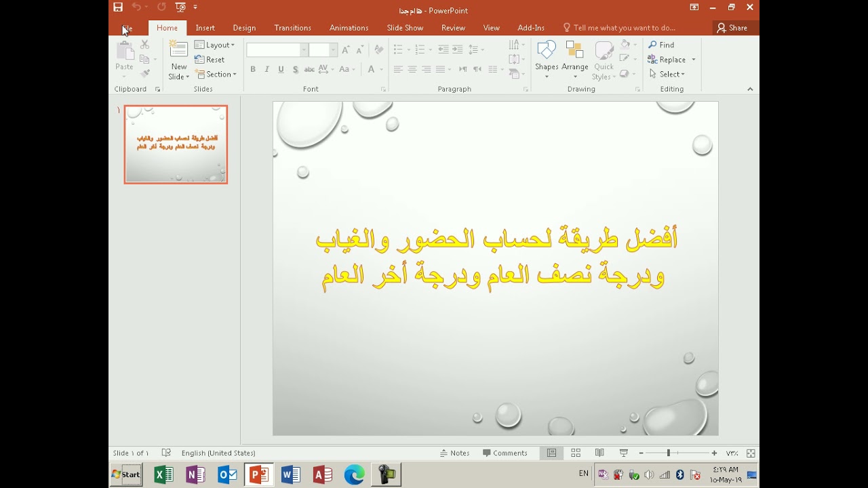Image resolution: width=868 pixels, height=488 pixels.
Task: Click the Share button
Action: point(732,28)
